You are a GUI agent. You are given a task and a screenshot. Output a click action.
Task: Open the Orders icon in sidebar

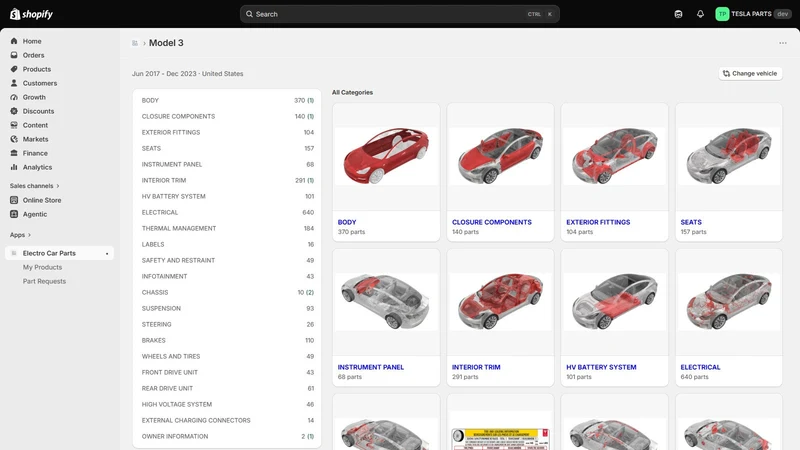(x=14, y=55)
